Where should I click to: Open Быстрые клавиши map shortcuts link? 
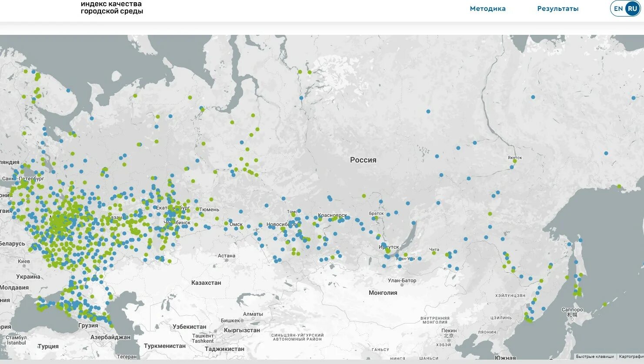pos(595,357)
